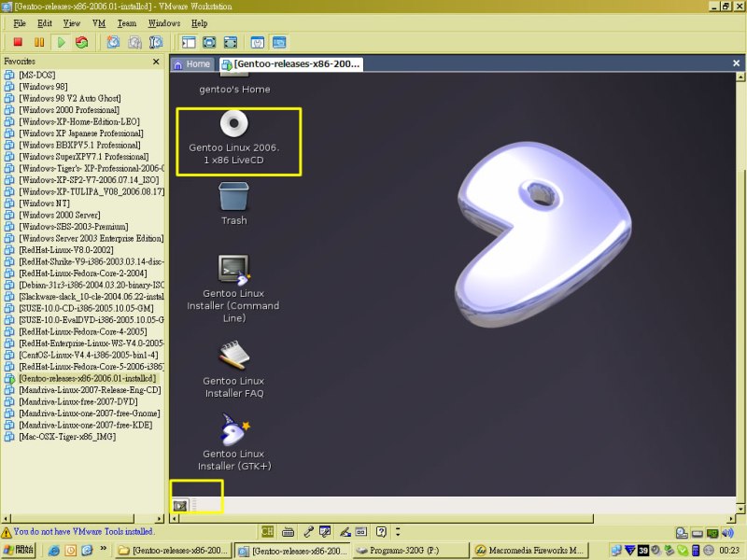Click the Quick Switch toolbar icon

pyautogui.click(x=230, y=42)
